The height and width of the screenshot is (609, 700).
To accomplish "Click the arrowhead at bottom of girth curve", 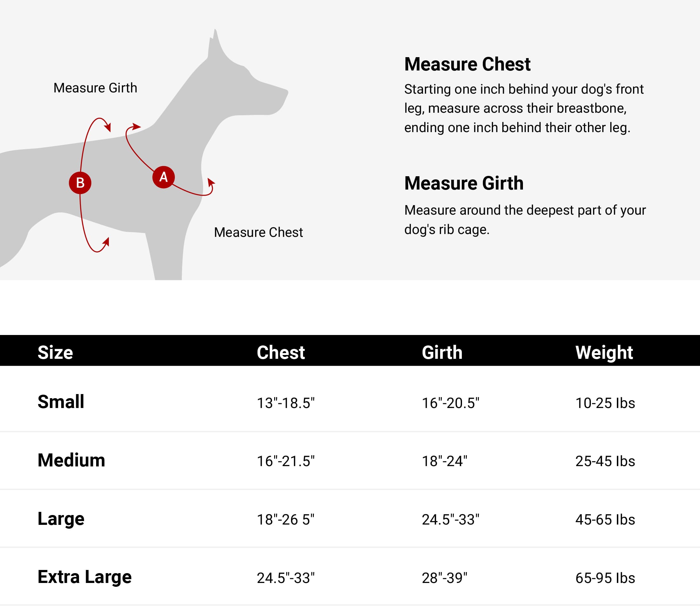I will pyautogui.click(x=107, y=242).
